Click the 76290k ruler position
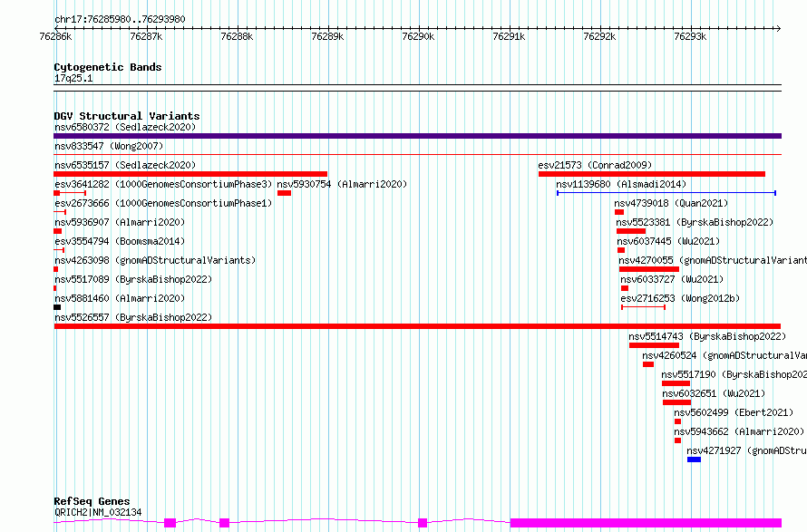This screenshot has width=807, height=532. [x=418, y=36]
